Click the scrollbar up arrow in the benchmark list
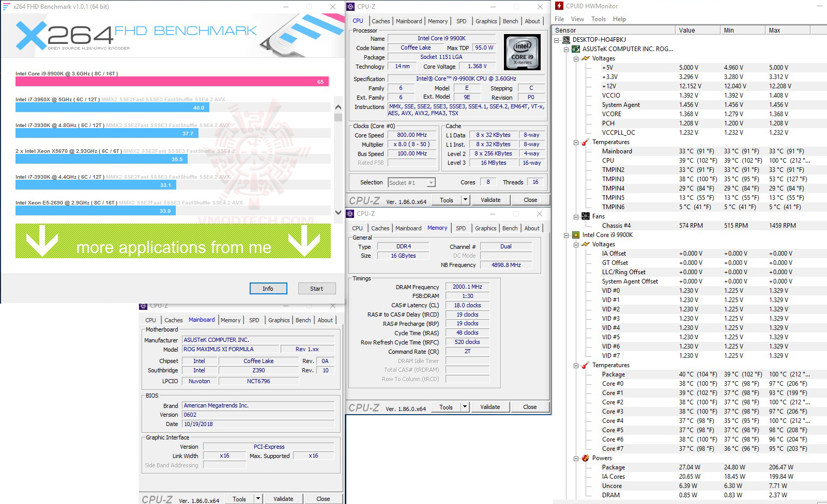Screen dimensions: 827x504 (339, 106)
